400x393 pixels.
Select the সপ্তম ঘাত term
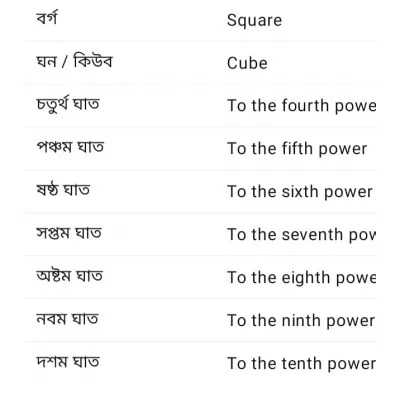[x=69, y=233]
